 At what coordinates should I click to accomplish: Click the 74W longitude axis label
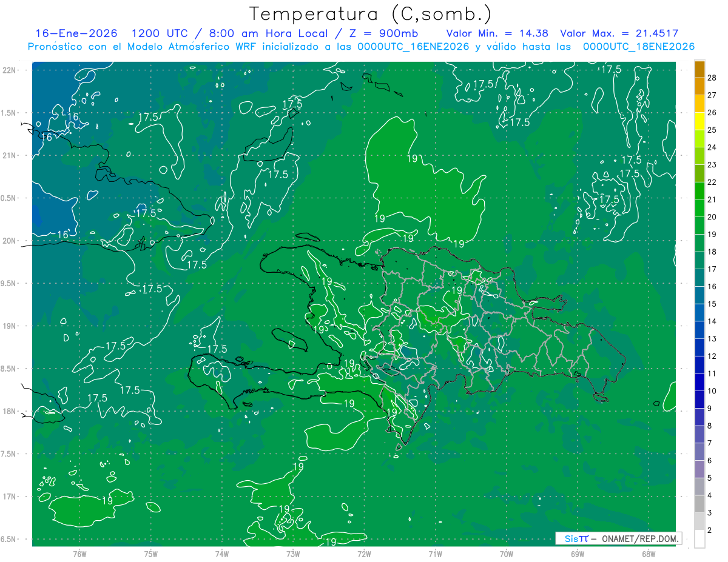point(222,554)
